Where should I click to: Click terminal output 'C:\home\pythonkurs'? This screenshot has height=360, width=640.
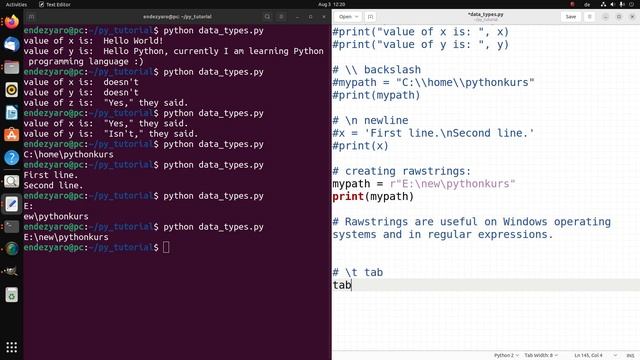[69, 155]
